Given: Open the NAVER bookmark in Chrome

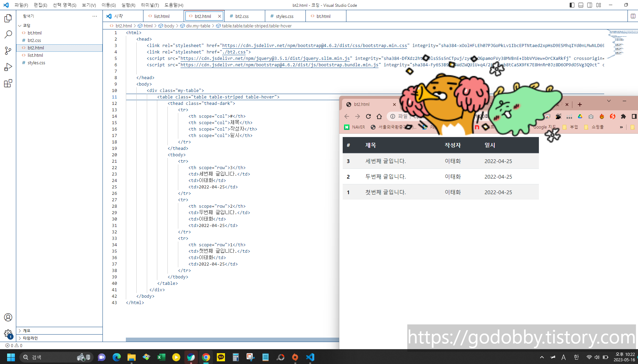Looking at the screenshot, I should 355,127.
